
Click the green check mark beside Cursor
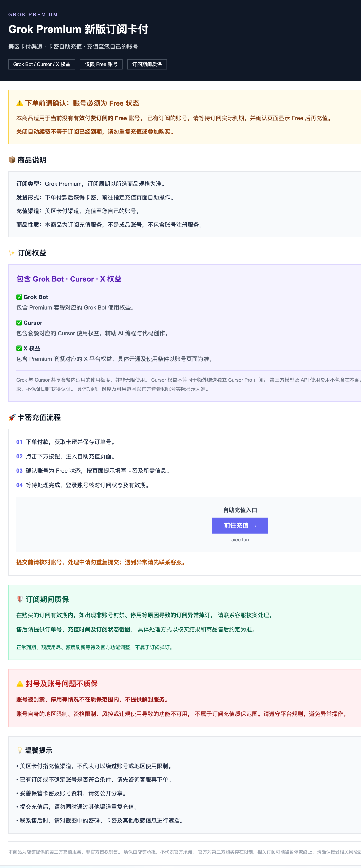(x=19, y=322)
